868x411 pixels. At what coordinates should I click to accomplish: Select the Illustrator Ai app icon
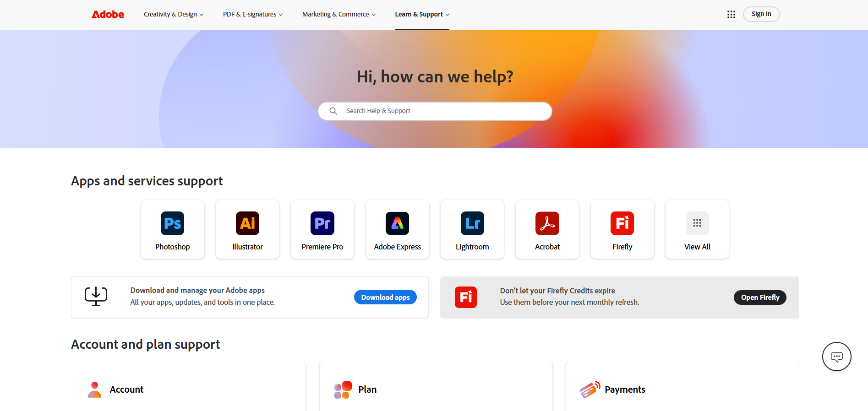pyautogui.click(x=247, y=223)
